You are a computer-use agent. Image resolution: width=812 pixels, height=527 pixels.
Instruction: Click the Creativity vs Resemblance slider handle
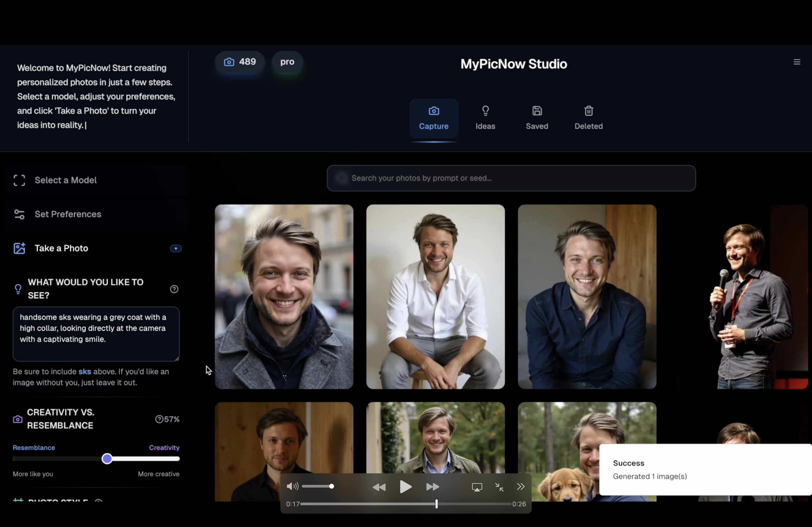click(107, 459)
